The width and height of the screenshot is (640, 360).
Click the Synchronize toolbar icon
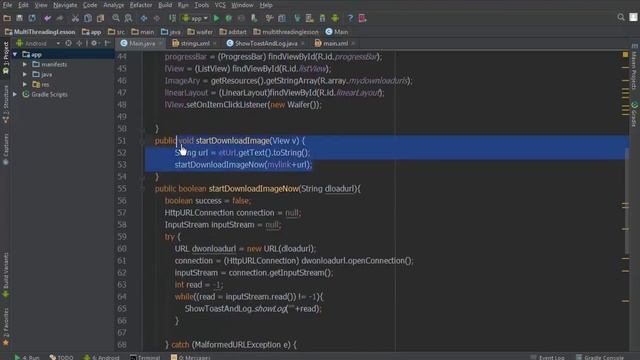[x=32, y=18]
